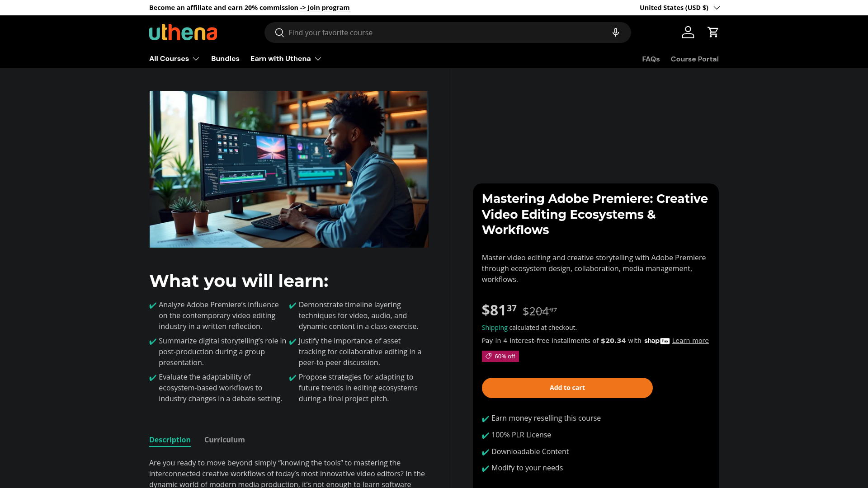Click the search magnifier icon
This screenshot has width=868, height=488.
point(279,33)
